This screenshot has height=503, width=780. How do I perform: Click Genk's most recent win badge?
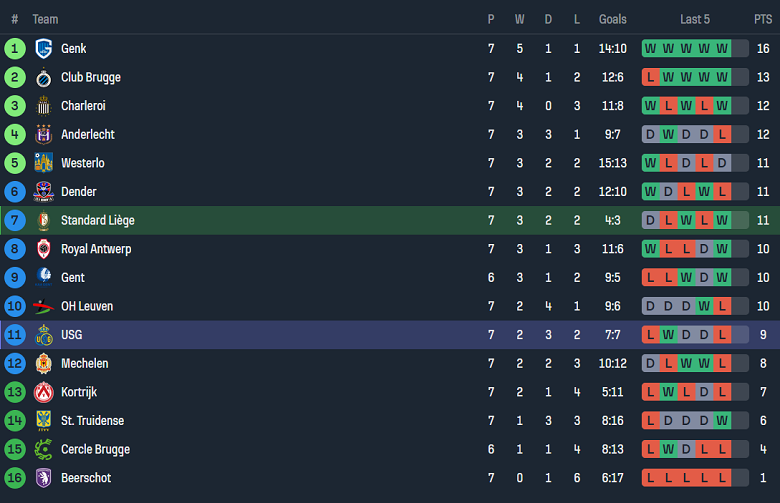(x=723, y=49)
